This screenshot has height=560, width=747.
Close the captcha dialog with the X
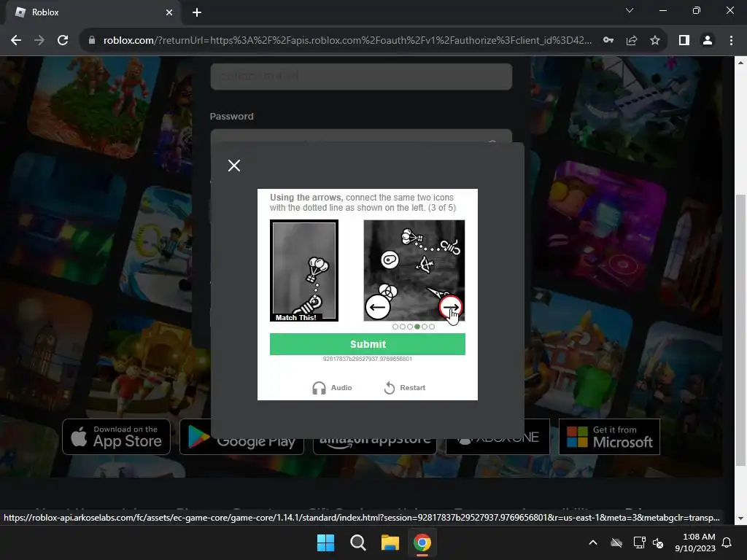click(234, 166)
